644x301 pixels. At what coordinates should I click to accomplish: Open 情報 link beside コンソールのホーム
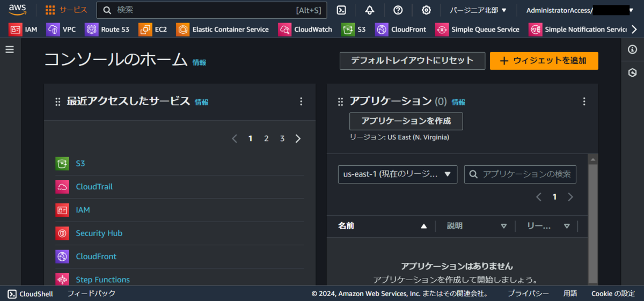[x=199, y=63]
